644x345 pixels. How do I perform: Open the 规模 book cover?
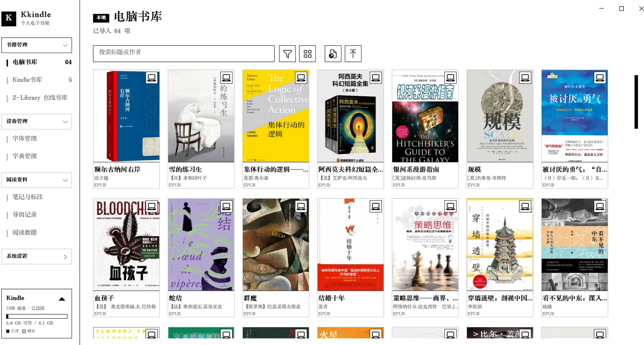pos(500,116)
